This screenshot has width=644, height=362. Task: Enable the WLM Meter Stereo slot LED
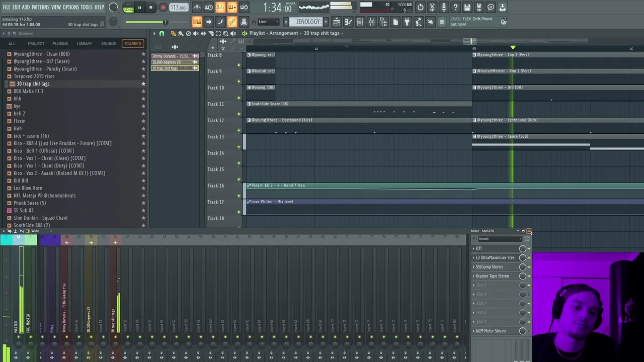[x=529, y=331]
